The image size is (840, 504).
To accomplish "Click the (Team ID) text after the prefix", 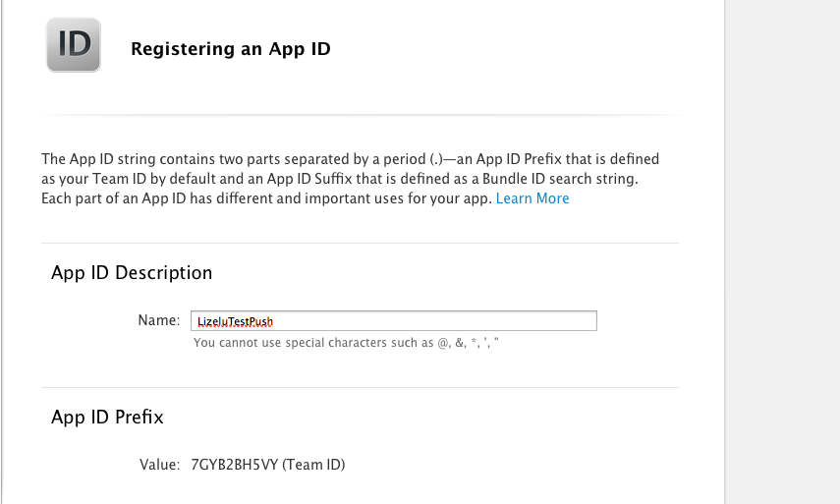I will [x=313, y=465].
